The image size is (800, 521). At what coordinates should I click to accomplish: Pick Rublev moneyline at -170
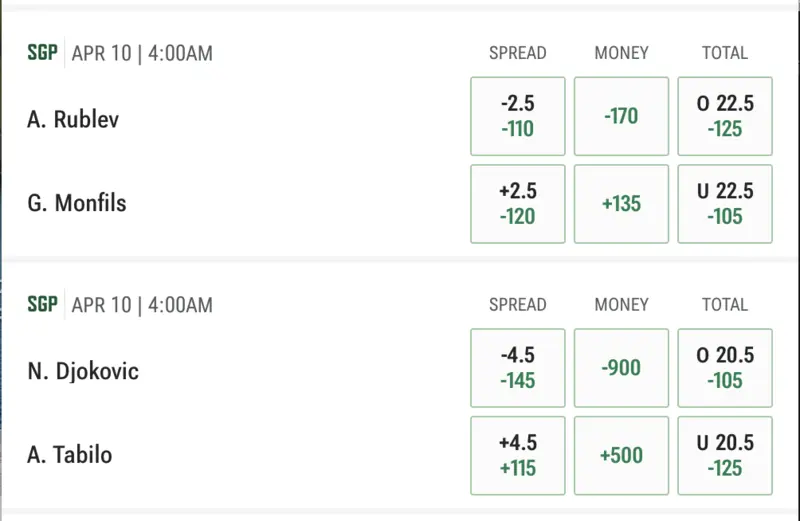point(621,117)
